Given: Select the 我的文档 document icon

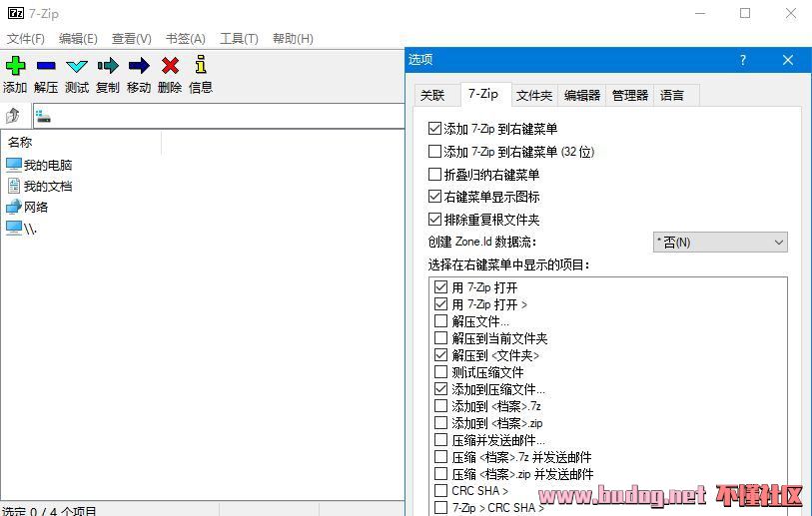Looking at the screenshot, I should pos(14,186).
